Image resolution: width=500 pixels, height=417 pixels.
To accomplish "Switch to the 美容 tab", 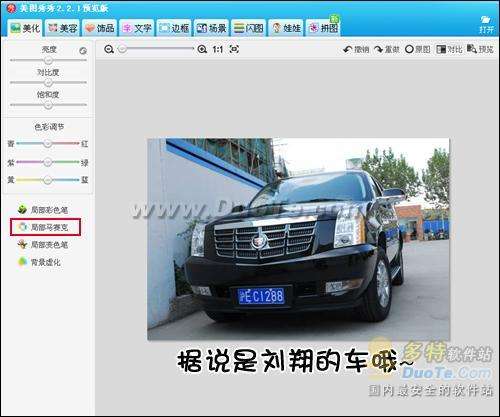I will [63, 28].
